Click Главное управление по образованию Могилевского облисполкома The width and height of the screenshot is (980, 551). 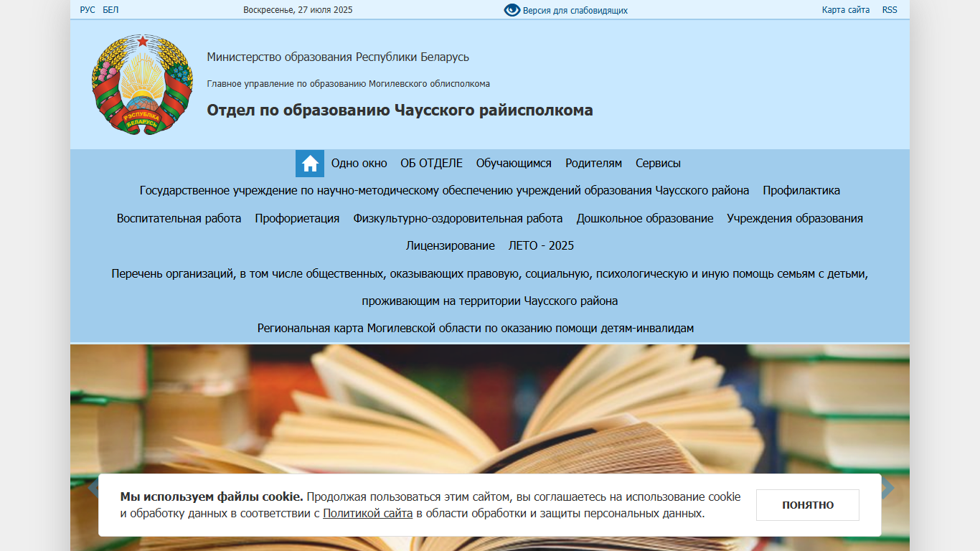click(x=349, y=84)
